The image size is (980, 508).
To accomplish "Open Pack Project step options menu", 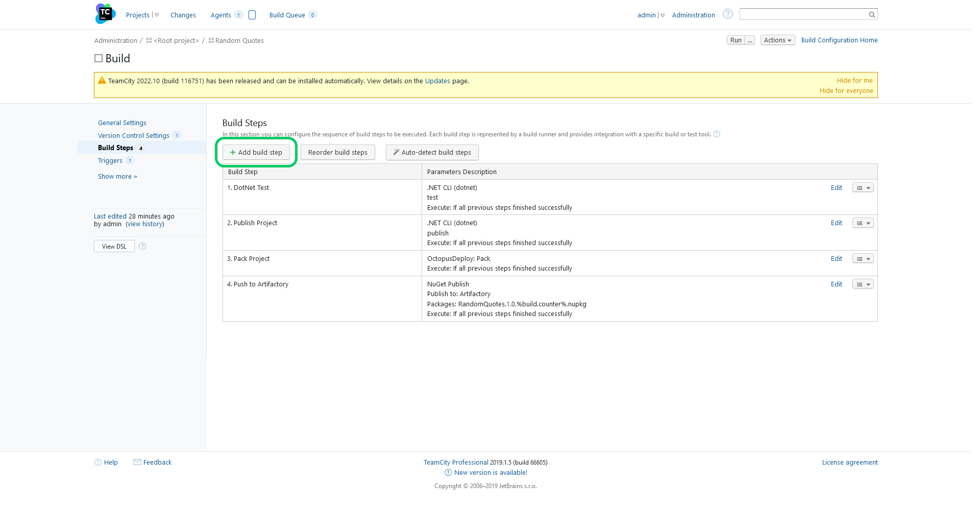I will (x=863, y=258).
